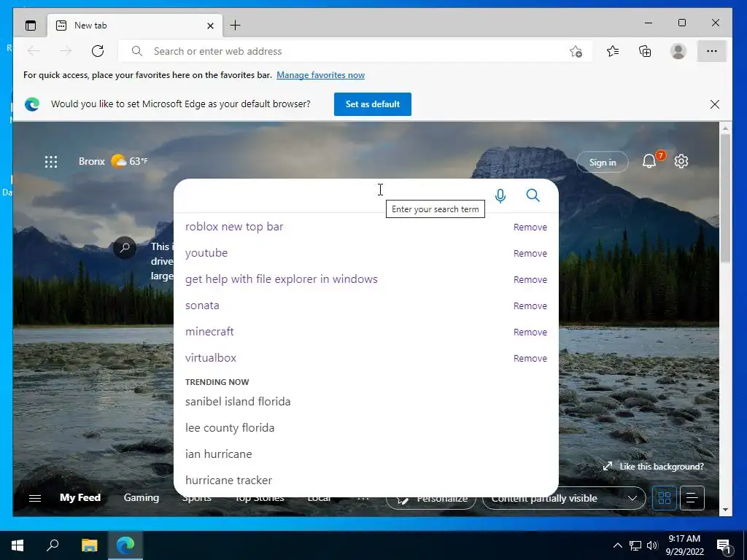Open Settings and more ellipsis menu
Image resolution: width=747 pixels, height=560 pixels.
coord(712,51)
